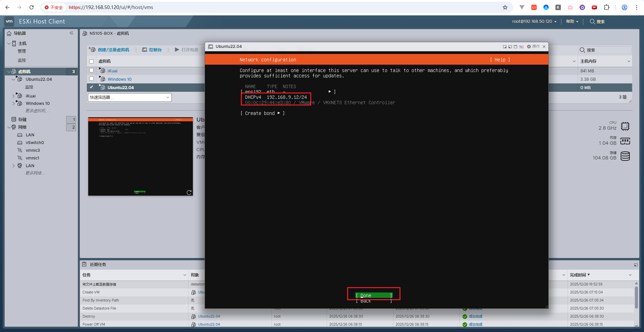Viewport: 644px width, 332px height.
Task: Bookmark this page with the star icon
Action: pyautogui.click(x=505, y=7)
